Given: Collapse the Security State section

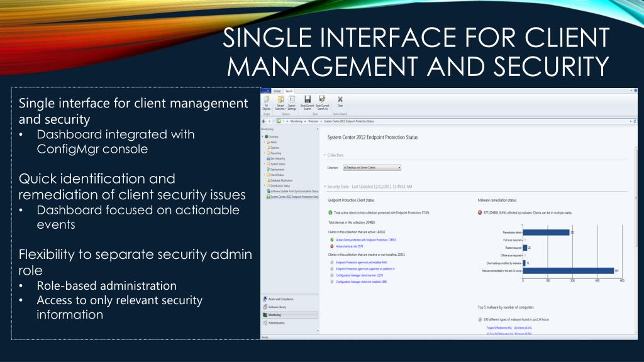Looking at the screenshot, I should [325, 187].
